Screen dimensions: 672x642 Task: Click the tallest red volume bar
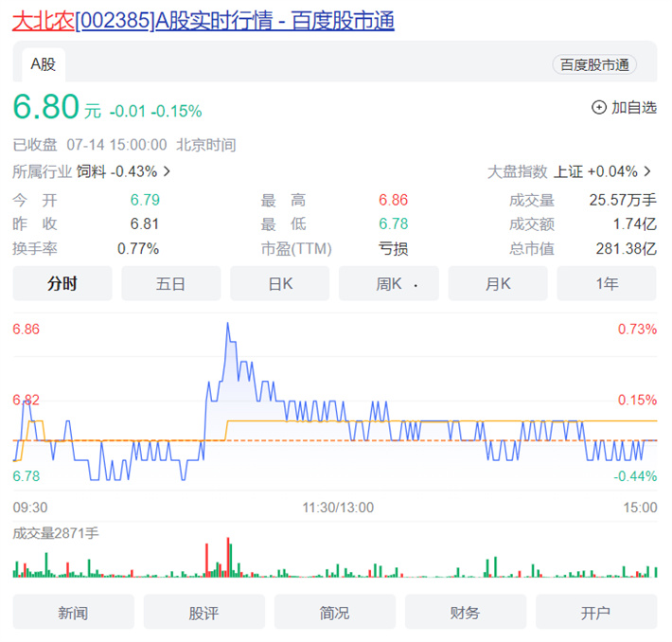228,558
